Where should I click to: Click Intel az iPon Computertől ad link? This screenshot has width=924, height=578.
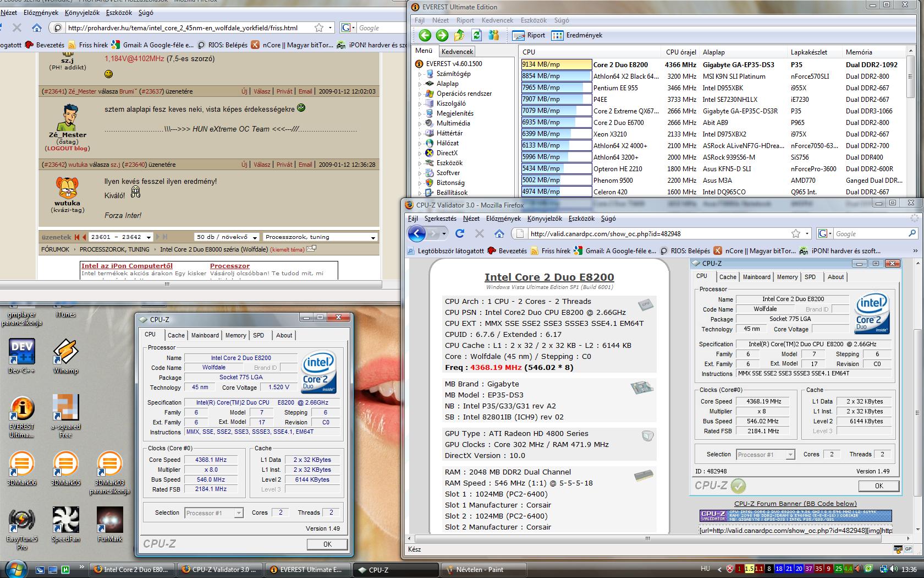click(127, 266)
